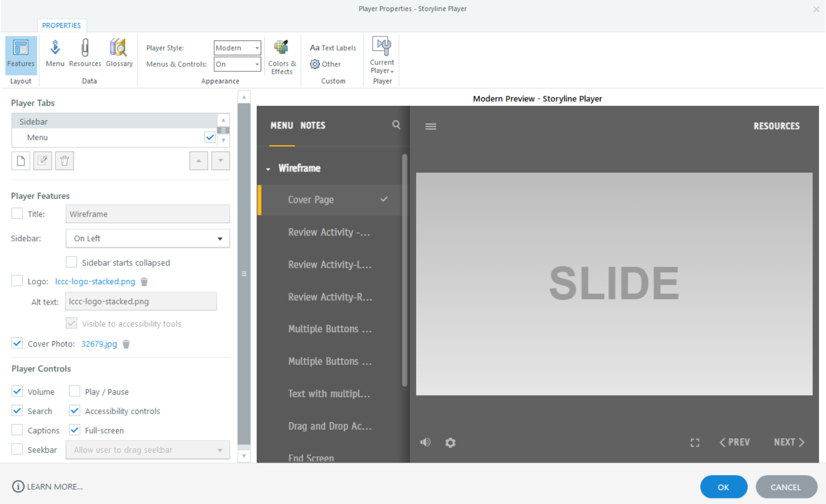Select the Resources tool in the Data group
This screenshot has width=826, height=504.
85,52
